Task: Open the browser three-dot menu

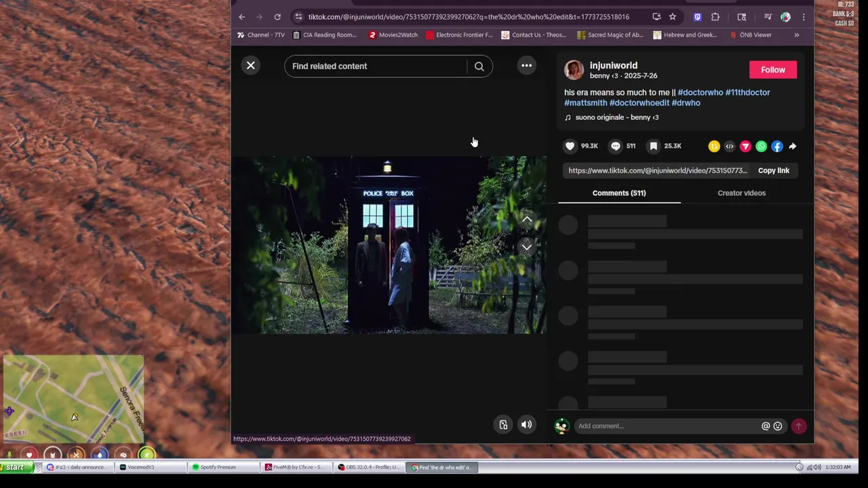Action: pos(804,17)
